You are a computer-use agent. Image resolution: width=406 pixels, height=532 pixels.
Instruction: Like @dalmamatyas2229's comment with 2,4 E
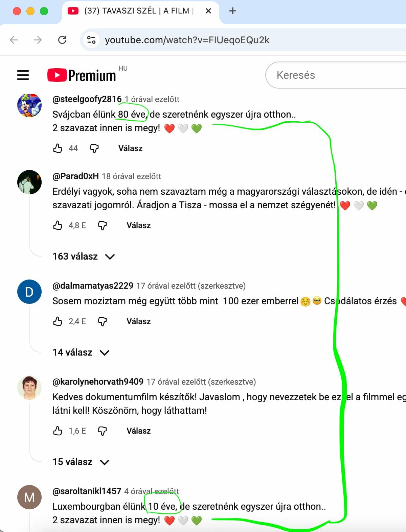tap(58, 321)
